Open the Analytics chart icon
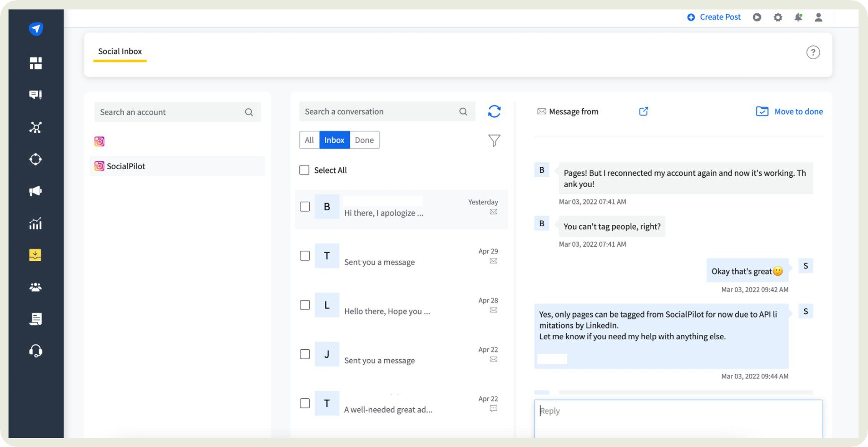This screenshot has width=868, height=447. click(x=36, y=223)
